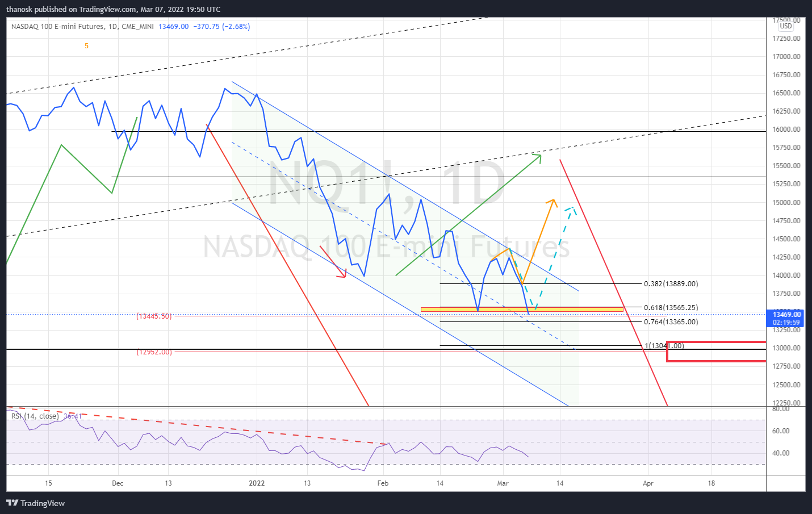Click the Apr label on time axis
Viewport: 812px width, 514px height.
[x=648, y=483]
